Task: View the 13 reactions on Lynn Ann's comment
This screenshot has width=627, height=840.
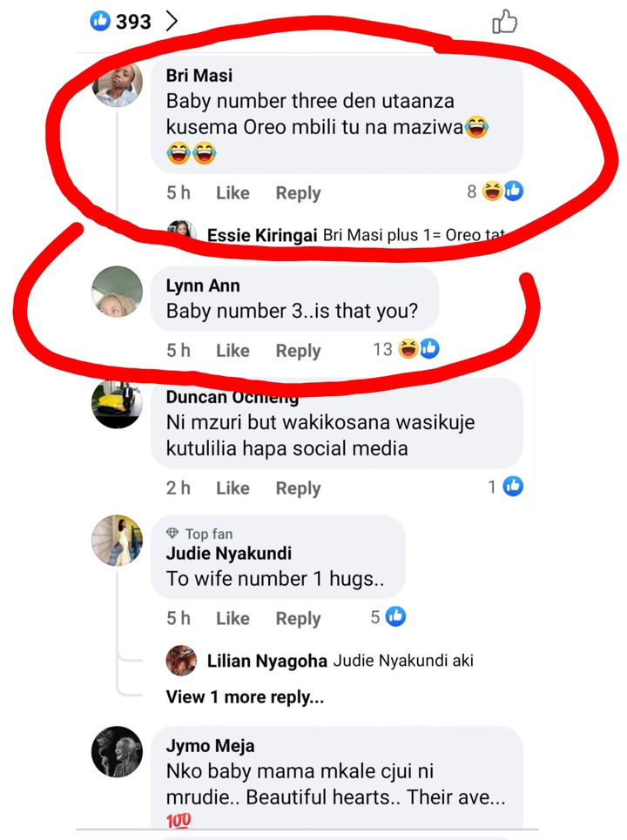Action: coord(406,349)
